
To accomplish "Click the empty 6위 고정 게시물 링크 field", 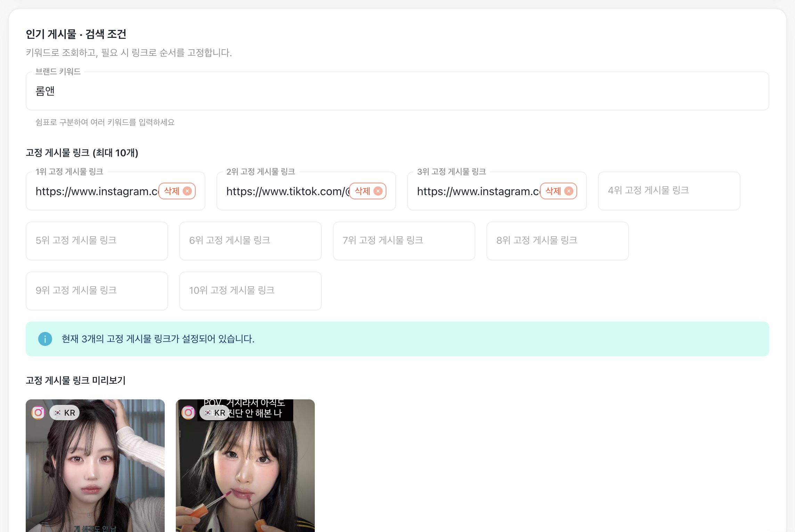I will [250, 241].
